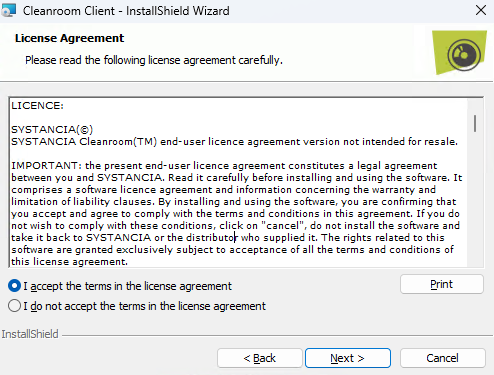This screenshot has width=494, height=375.
Task: Select the accept license terms radio button
Action: point(14,286)
